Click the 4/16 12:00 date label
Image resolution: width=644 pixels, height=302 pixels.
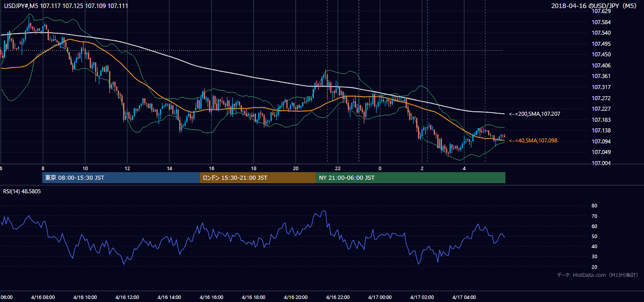coord(127,297)
